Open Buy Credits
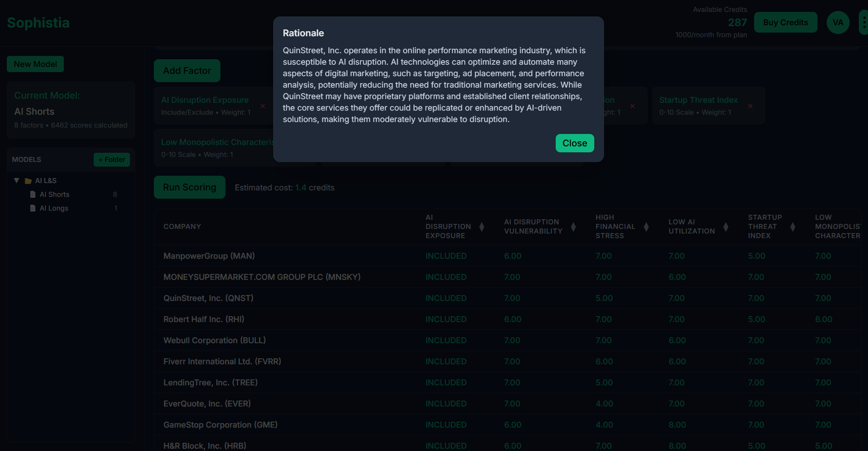Viewport: 868px width, 451px height. click(x=785, y=22)
